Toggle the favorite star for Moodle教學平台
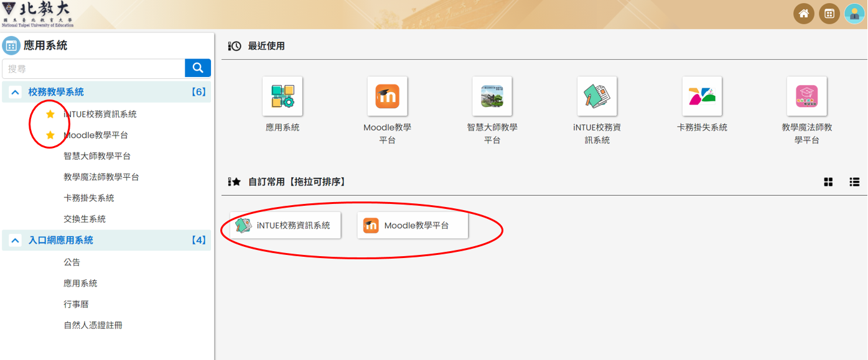Image resolution: width=868 pixels, height=360 pixels. pyautogui.click(x=50, y=135)
